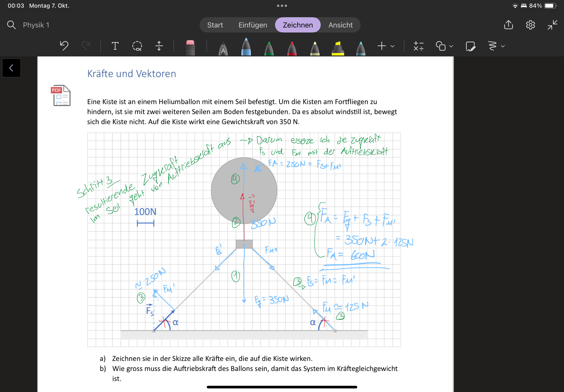The width and height of the screenshot is (564, 392).
Task: Expand the Shapes dropdown arrow
Action: [x=451, y=46]
